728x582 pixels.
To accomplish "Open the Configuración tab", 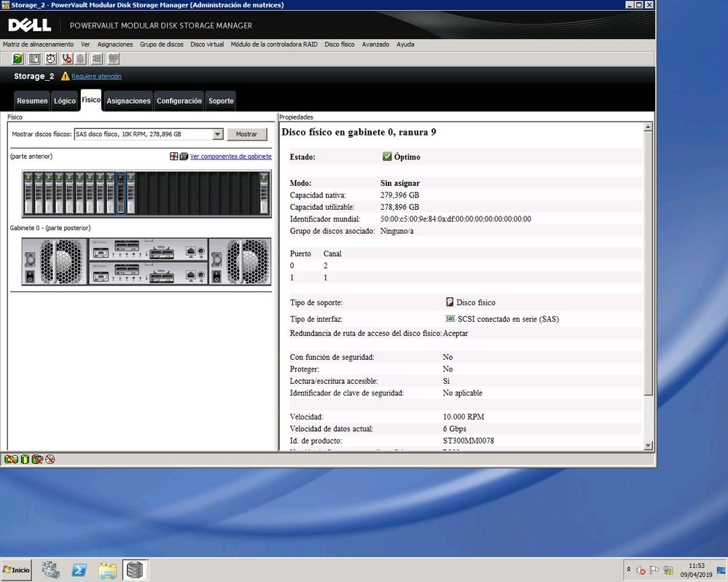I will [x=179, y=101].
